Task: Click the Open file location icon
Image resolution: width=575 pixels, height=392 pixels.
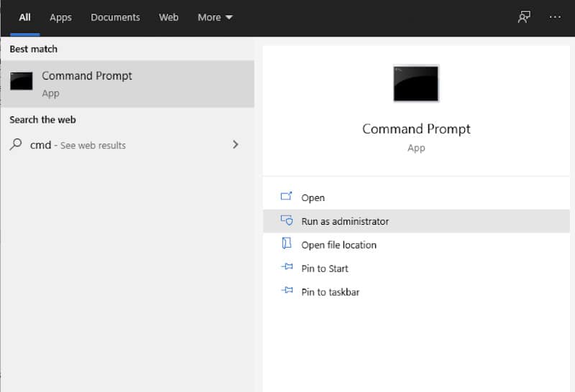Action: 286,243
